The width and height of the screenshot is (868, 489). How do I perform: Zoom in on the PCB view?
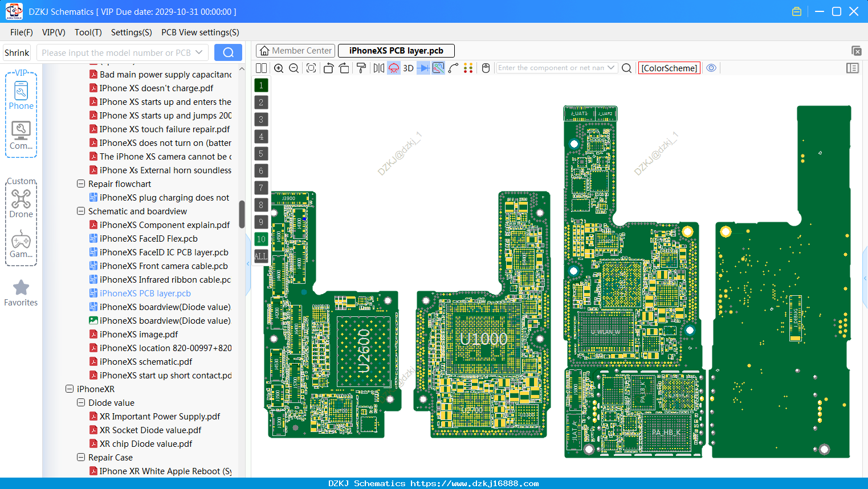279,68
